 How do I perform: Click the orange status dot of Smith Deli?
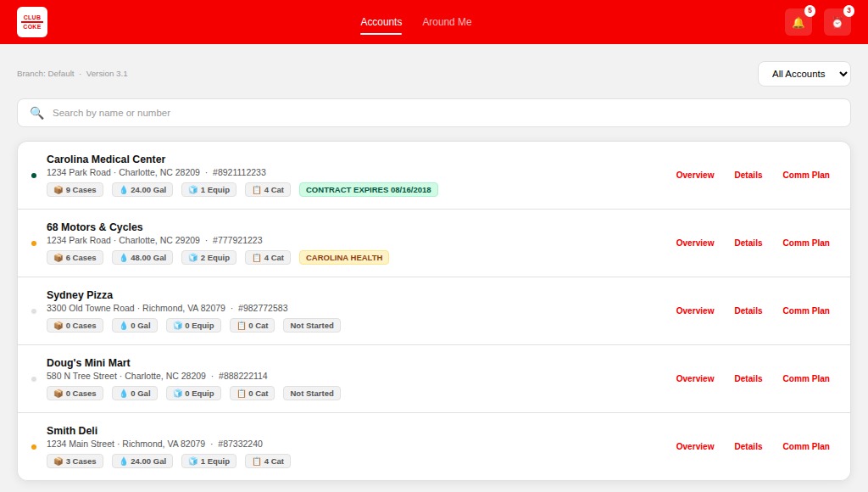(34, 447)
